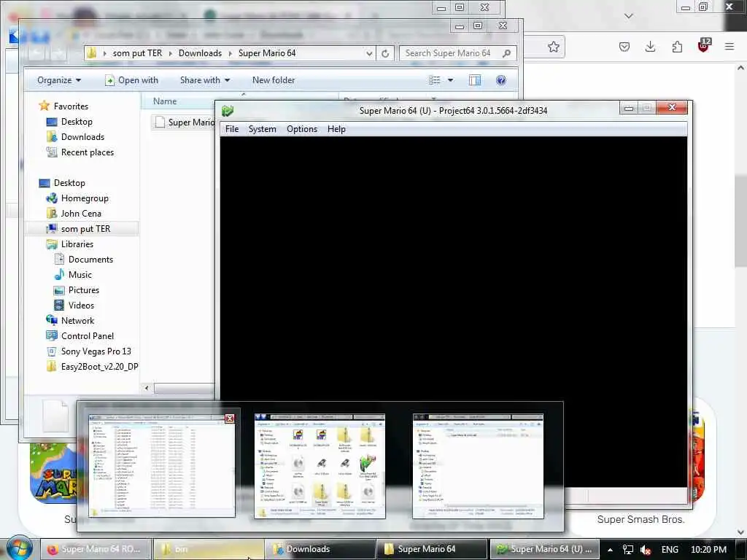Viewport: 747px width, 560px height.
Task: Expand the address bar history dropdown
Action: coord(369,53)
